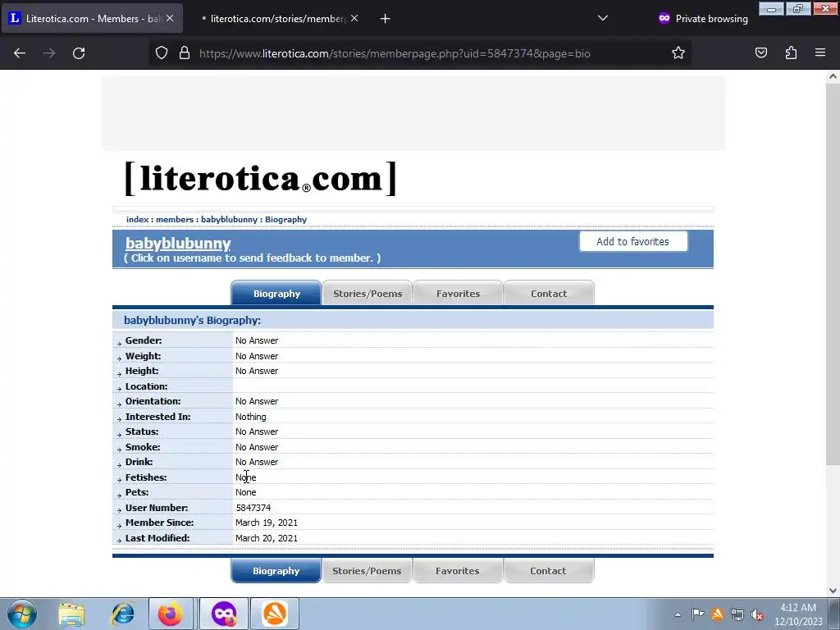Image resolution: width=840 pixels, height=630 pixels.
Task: Click the literotica.com logo
Action: click(260, 178)
